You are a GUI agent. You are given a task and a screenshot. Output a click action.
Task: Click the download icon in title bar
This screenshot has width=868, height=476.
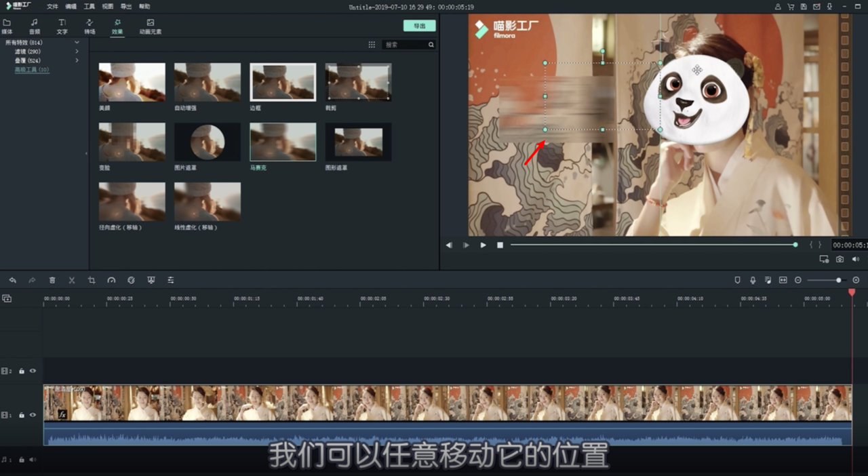point(829,7)
